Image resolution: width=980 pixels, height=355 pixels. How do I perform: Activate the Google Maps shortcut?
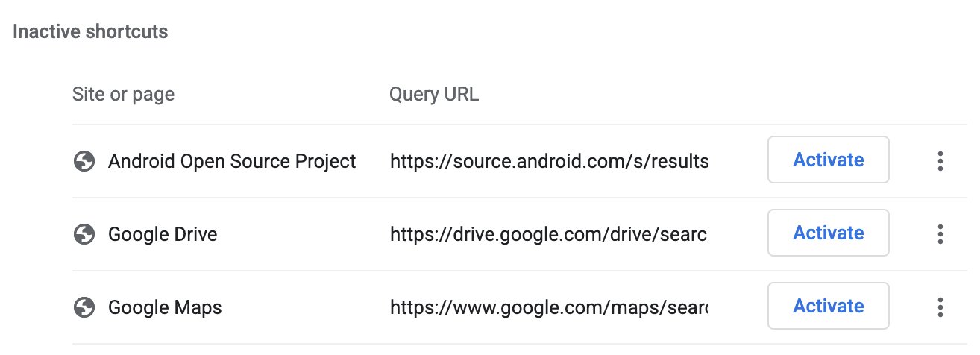pyautogui.click(x=828, y=306)
